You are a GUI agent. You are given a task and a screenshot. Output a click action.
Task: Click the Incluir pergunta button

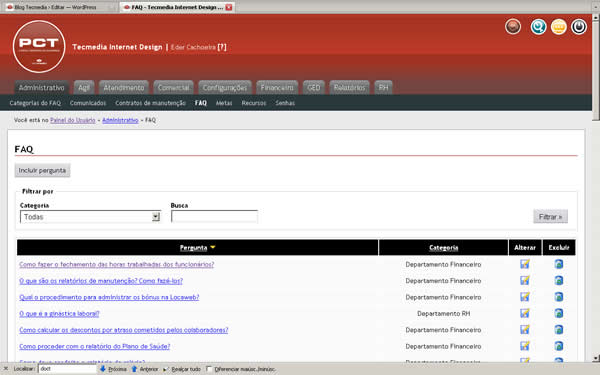[x=42, y=170]
